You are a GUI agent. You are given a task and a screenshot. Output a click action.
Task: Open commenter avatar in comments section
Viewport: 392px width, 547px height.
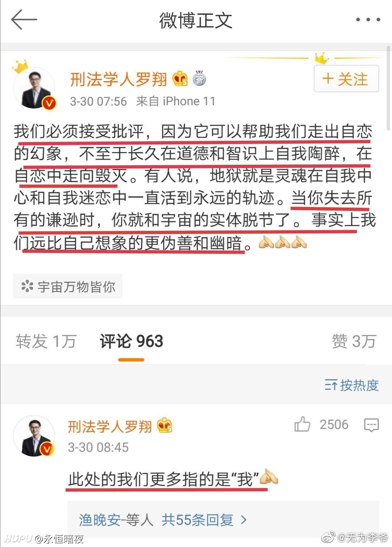(34, 436)
